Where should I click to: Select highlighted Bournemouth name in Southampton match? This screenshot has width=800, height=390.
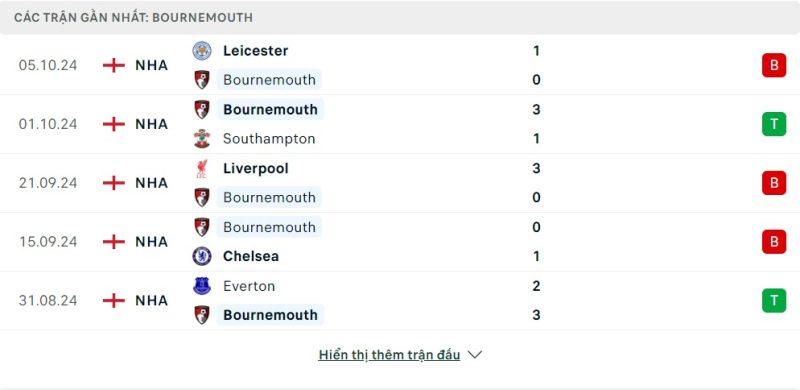pyautogui.click(x=270, y=109)
